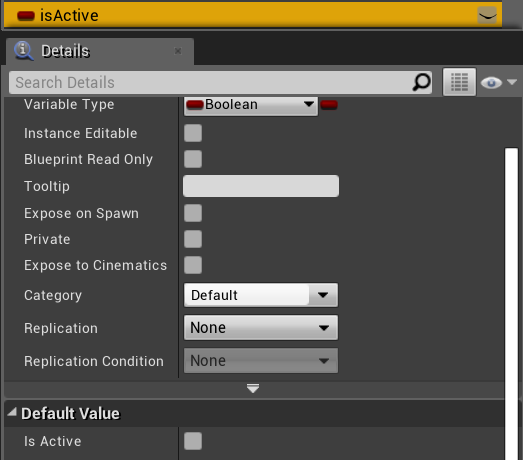Check the Expose on Spawn box
The width and height of the screenshot is (523, 460).
[193, 213]
